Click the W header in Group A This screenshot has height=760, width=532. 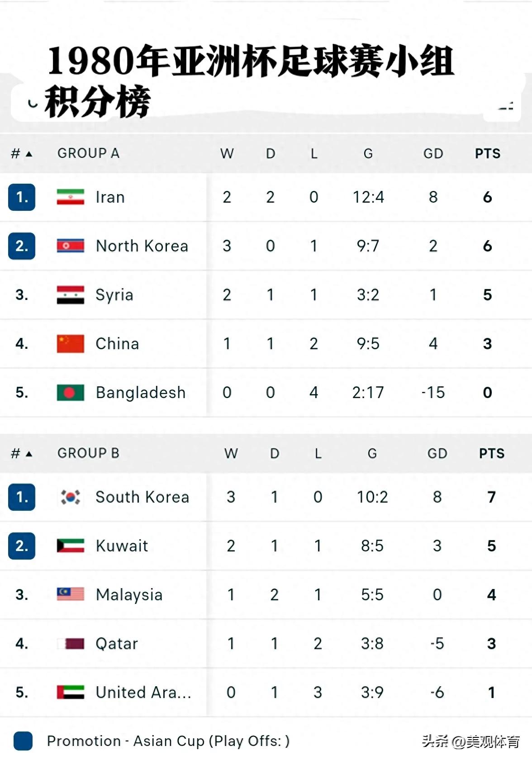tap(227, 154)
